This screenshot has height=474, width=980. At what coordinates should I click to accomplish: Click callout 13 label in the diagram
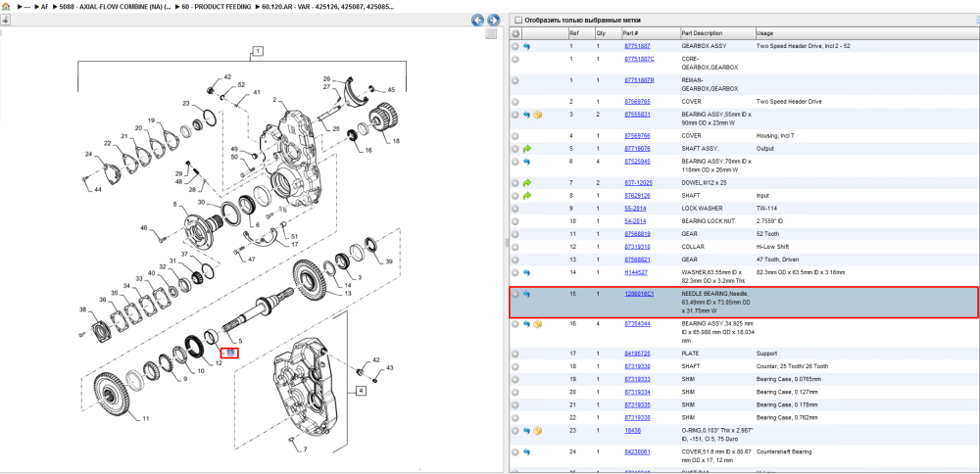pos(348,293)
